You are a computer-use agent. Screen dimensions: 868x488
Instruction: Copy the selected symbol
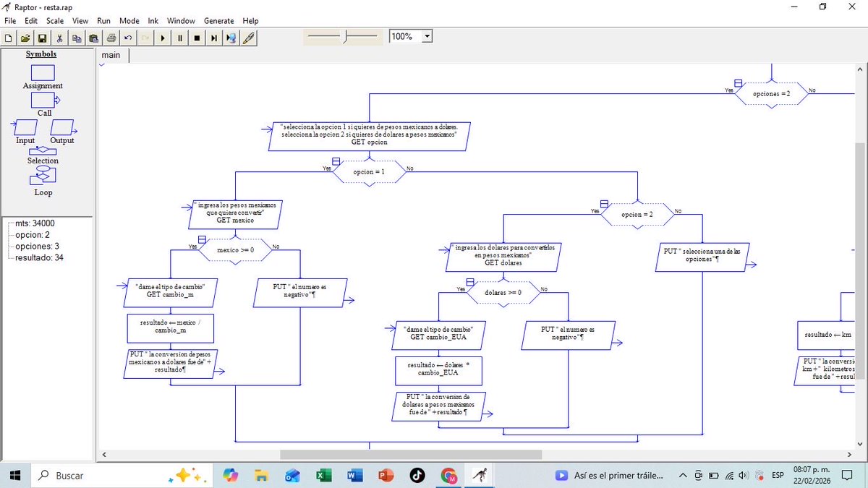(x=77, y=38)
